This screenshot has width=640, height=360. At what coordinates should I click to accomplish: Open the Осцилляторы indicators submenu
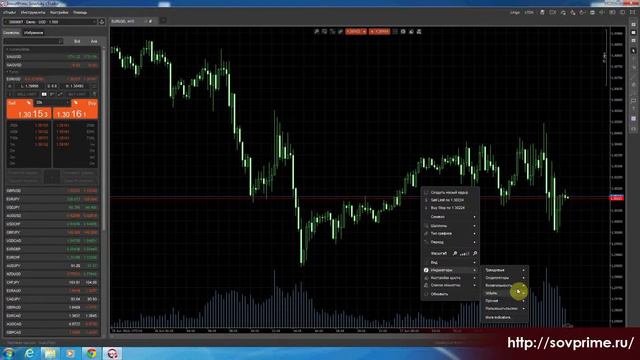click(505, 278)
